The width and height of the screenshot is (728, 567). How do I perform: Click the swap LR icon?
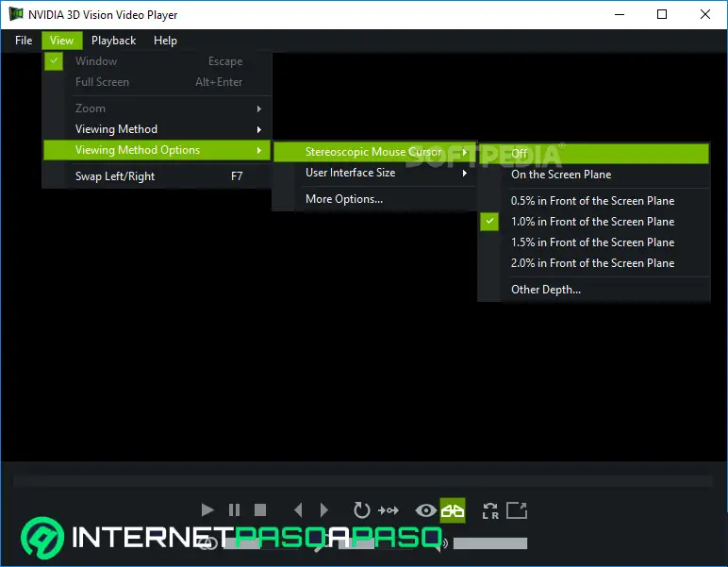(x=490, y=510)
